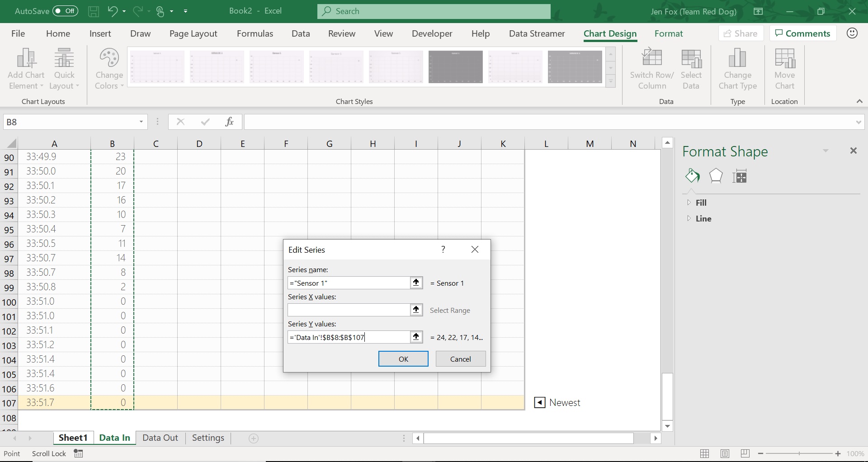
Task: Toggle the AutoSave switch
Action: (x=66, y=11)
